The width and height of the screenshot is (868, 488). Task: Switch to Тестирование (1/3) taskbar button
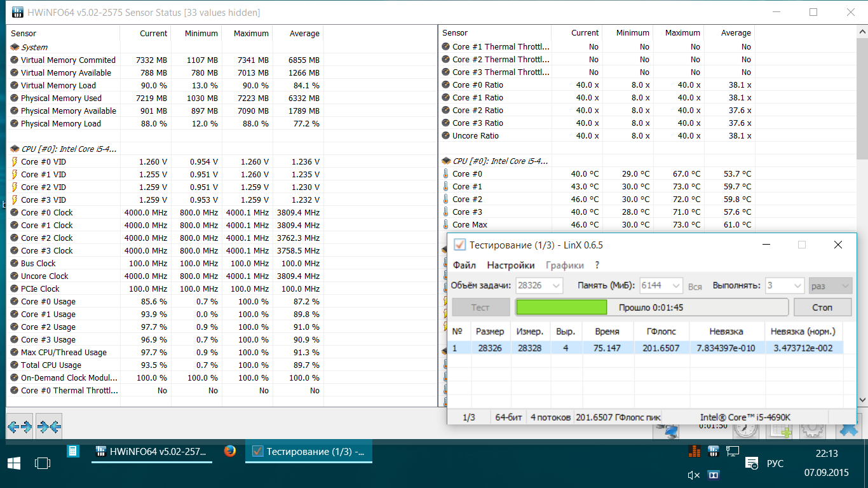(309, 452)
